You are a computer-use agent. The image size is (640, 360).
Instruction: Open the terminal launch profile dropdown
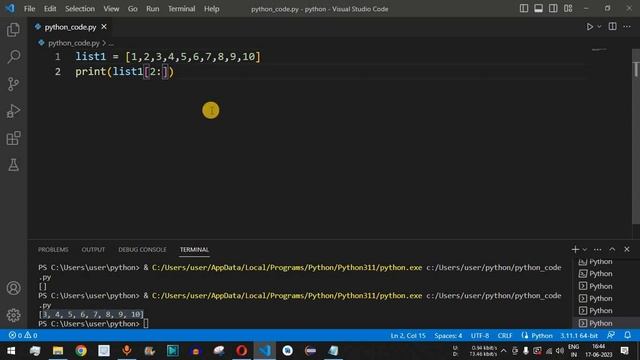point(584,249)
